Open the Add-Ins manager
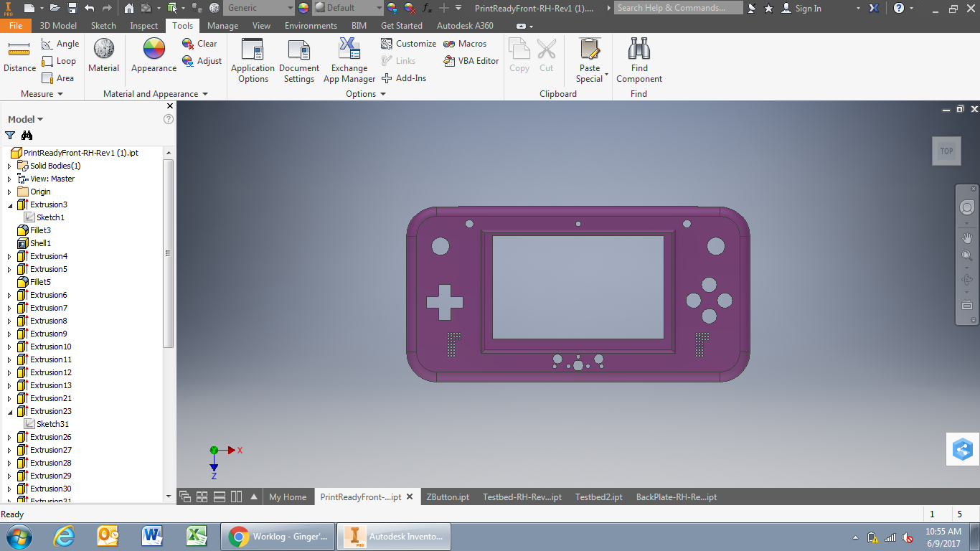 pos(403,78)
